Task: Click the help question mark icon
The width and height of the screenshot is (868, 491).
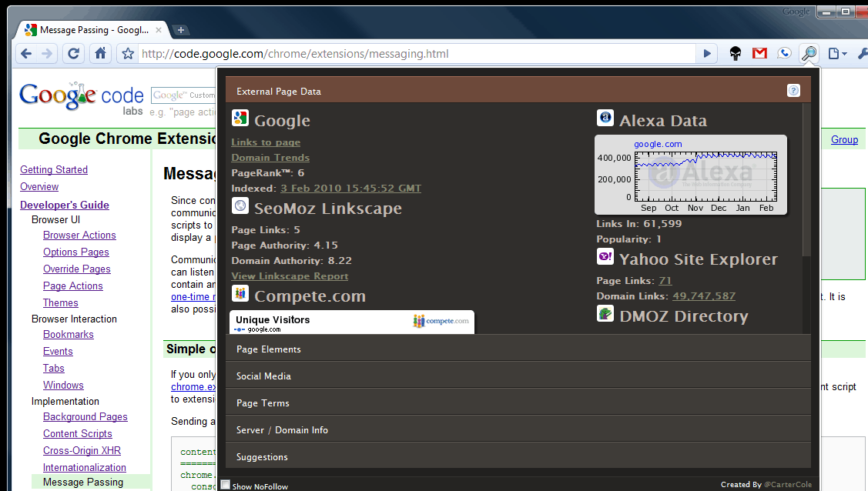Action: coord(793,91)
